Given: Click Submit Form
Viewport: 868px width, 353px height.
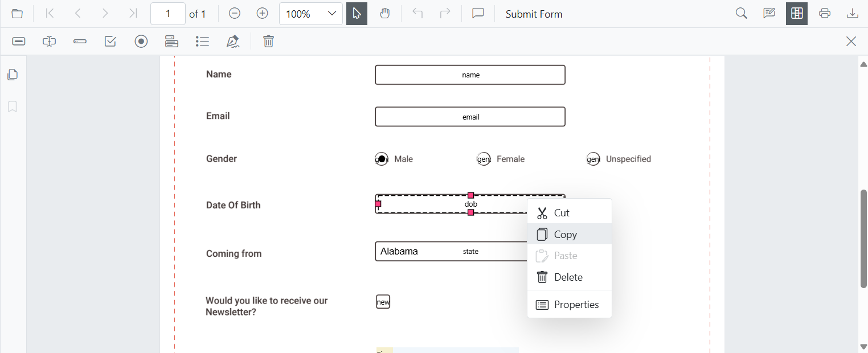Looking at the screenshot, I should tap(534, 14).
